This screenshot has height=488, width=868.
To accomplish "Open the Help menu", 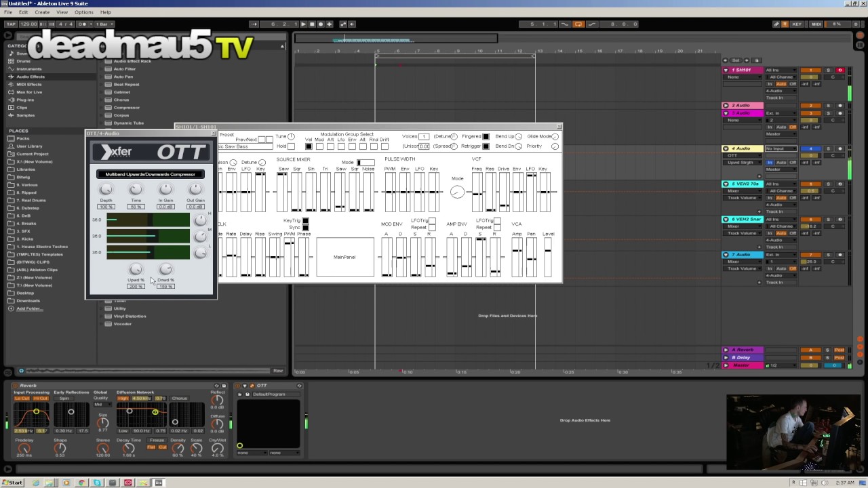I will coord(106,12).
